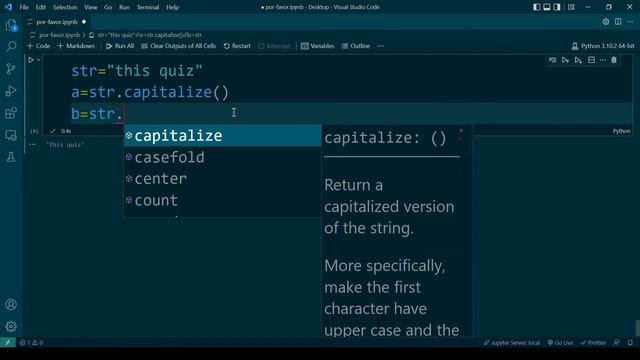Click Jupyter Server: local status item
The width and height of the screenshot is (640, 360).
coord(511,342)
